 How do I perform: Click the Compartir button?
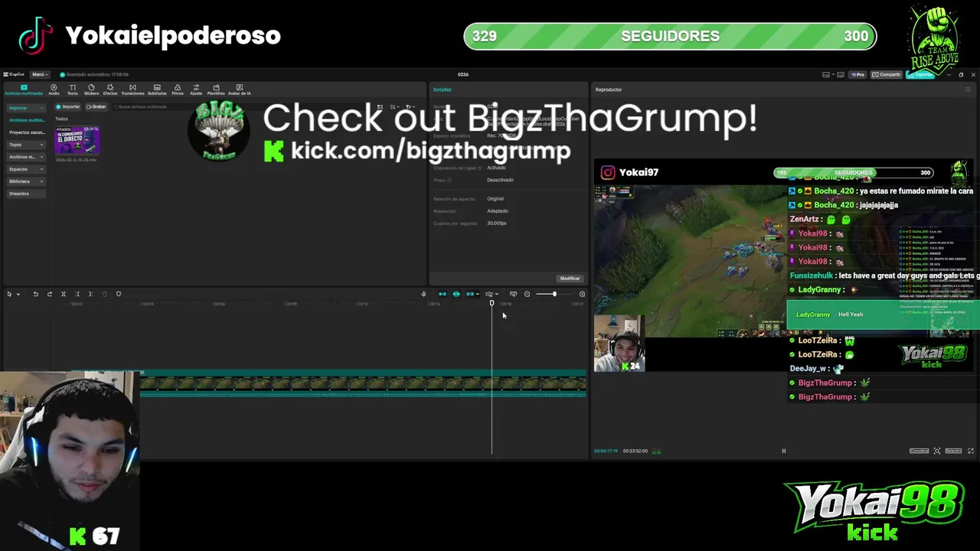886,74
